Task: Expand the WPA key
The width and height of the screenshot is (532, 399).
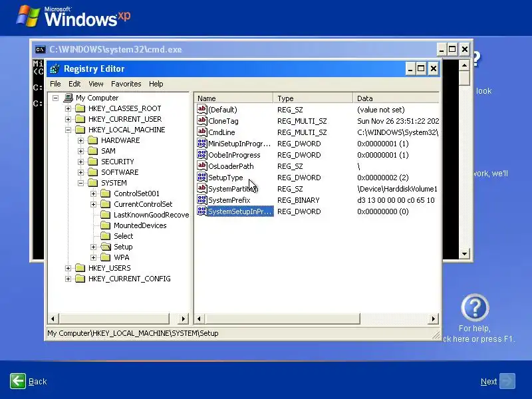Action: click(x=93, y=257)
